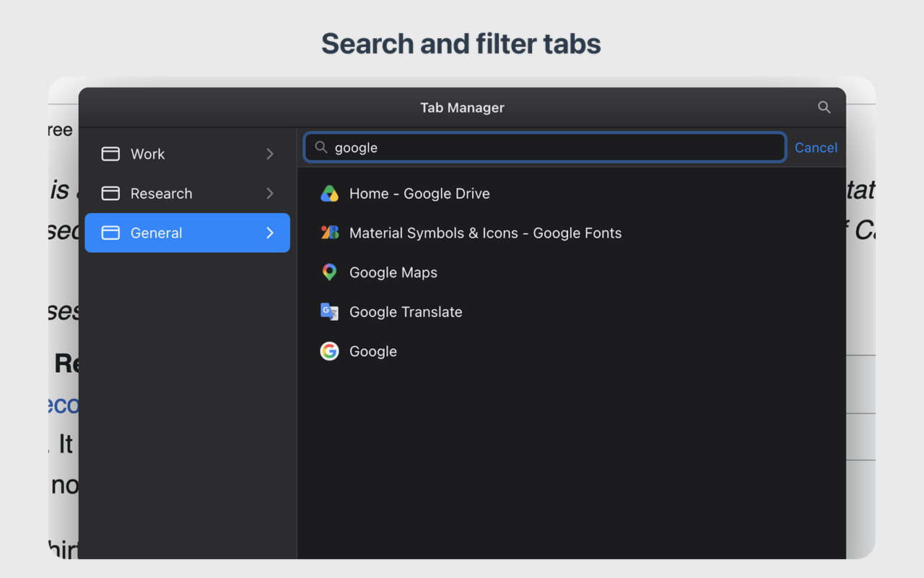
Task: Expand the Work group chevron
Action: pos(270,154)
